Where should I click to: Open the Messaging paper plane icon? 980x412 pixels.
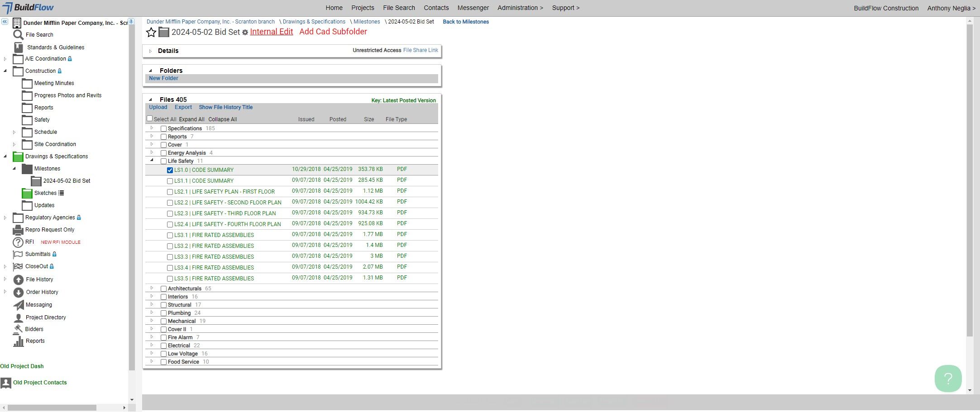click(19, 305)
